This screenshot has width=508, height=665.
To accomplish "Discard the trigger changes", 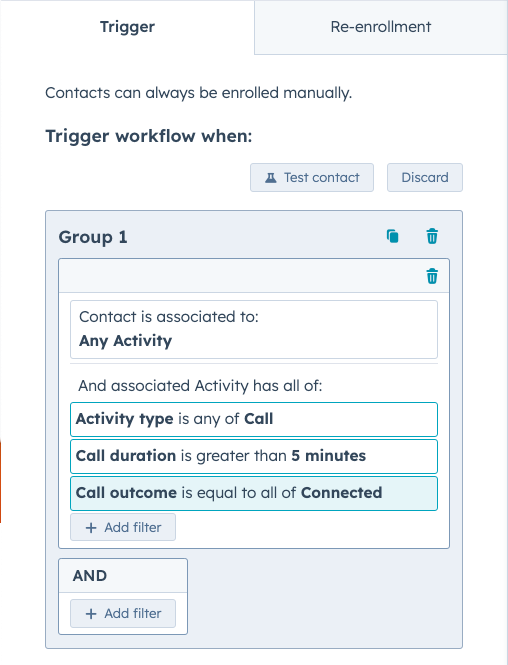I will (x=424, y=177).
